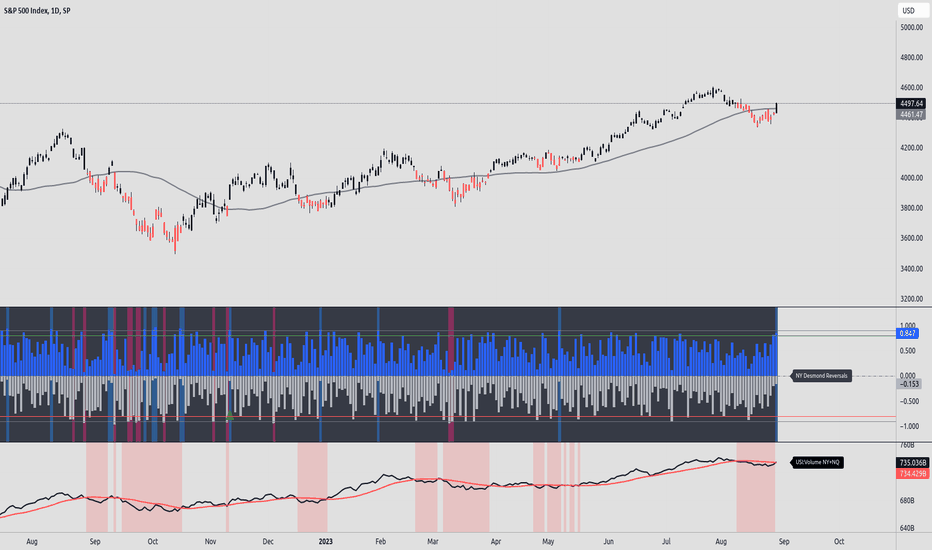Click the 3400.00 price axis label
The image size is (932, 550).
pyautogui.click(x=912, y=269)
